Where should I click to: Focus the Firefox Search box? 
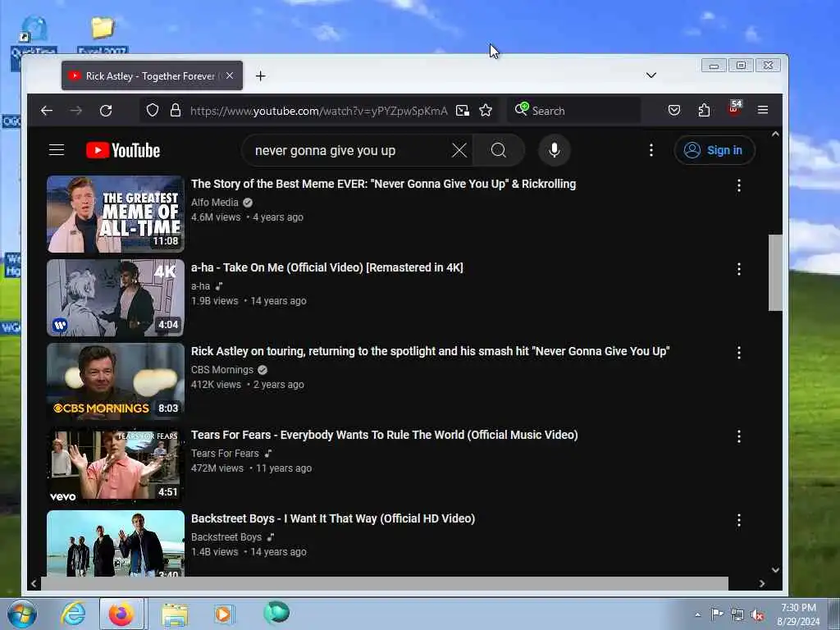(573, 111)
